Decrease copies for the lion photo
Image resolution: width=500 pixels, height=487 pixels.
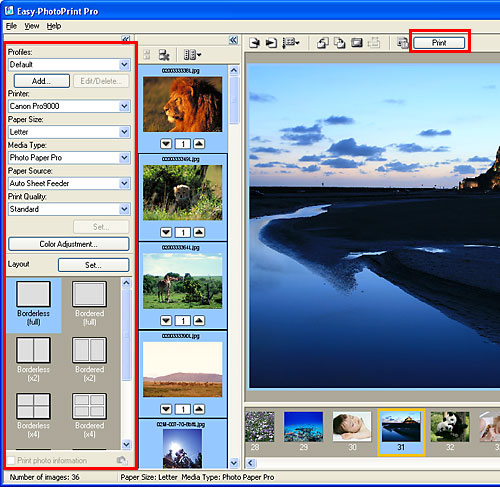[166, 144]
